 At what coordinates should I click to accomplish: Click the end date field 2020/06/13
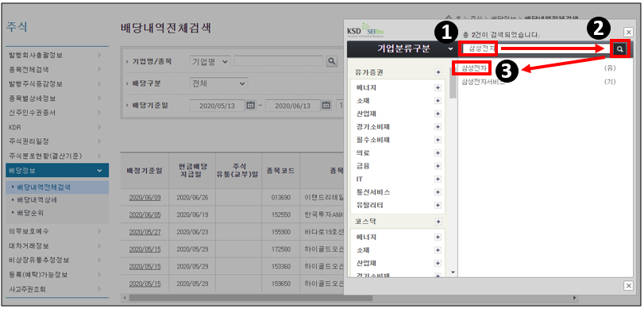pos(293,106)
